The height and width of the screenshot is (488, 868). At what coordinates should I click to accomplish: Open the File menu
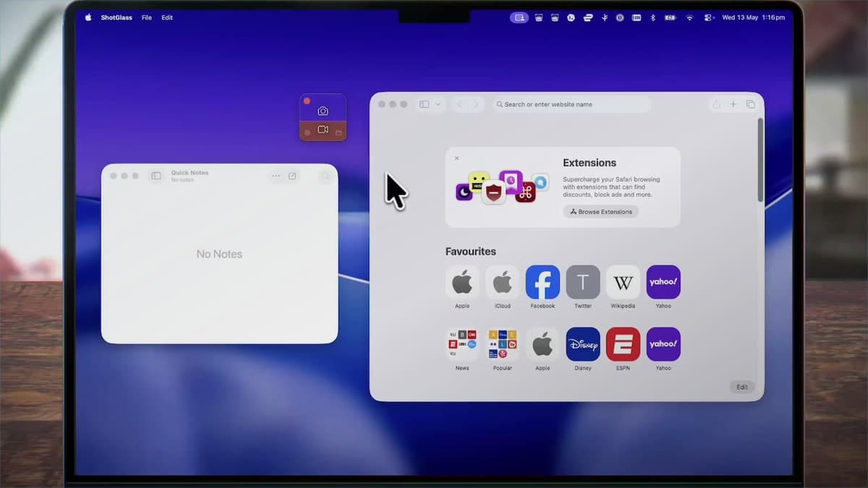(147, 17)
